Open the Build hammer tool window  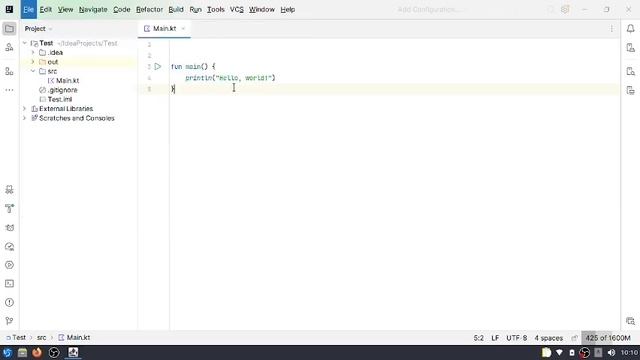click(9, 209)
